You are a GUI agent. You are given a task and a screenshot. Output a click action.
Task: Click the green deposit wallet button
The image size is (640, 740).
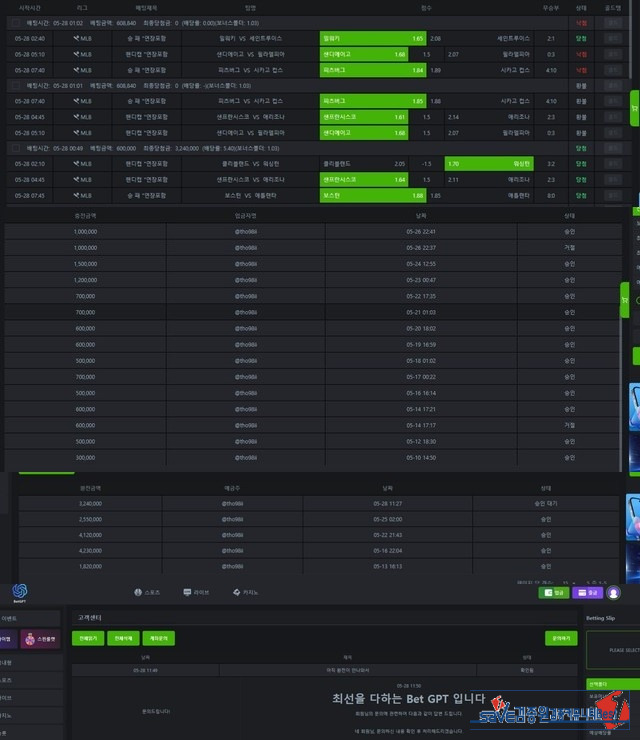coord(554,593)
